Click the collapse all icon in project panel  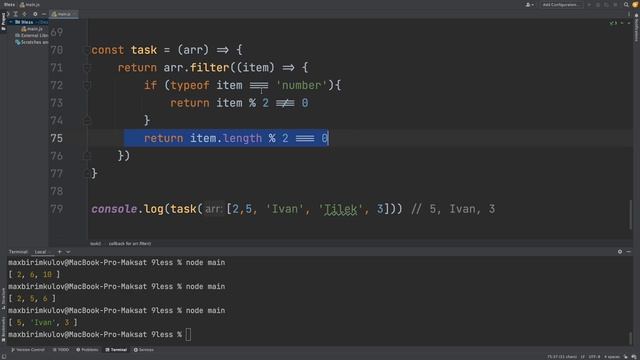(24, 14)
